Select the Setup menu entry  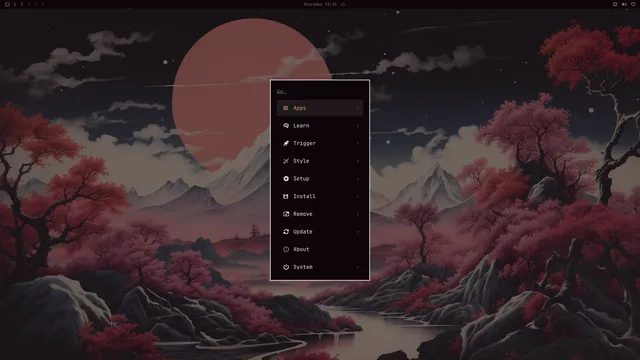[320, 179]
